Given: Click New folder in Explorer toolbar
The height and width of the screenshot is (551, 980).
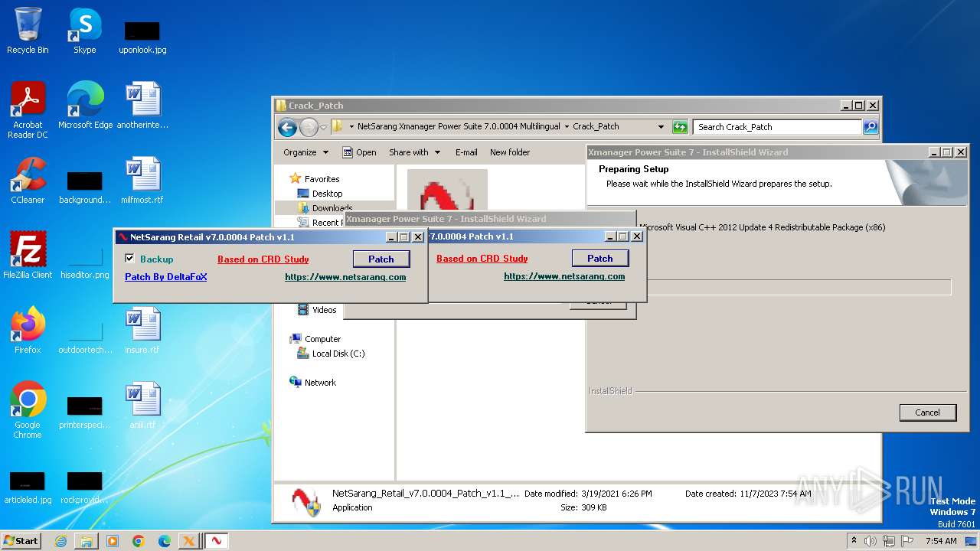Looking at the screenshot, I should (x=510, y=152).
